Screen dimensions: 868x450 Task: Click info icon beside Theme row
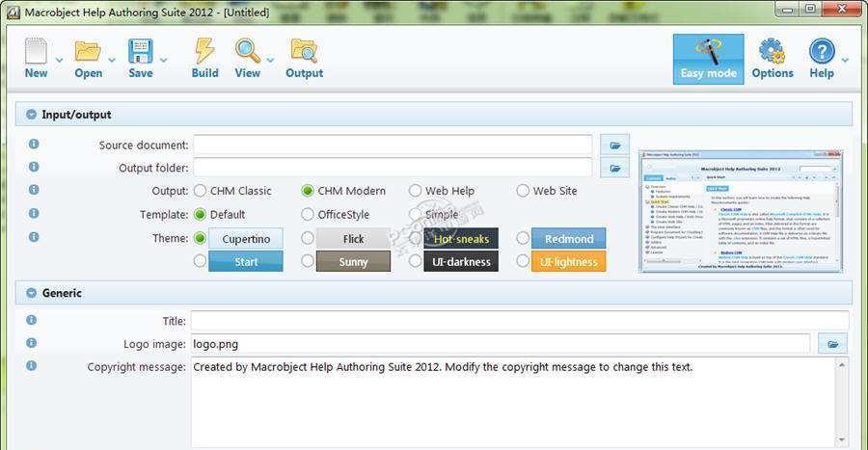click(x=34, y=237)
